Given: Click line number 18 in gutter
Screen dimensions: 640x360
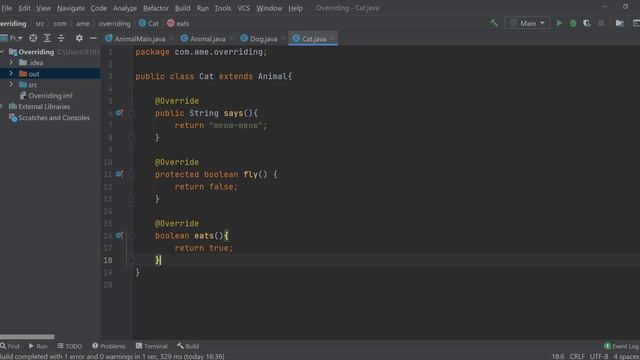Looking at the screenshot, I should 108,260.
